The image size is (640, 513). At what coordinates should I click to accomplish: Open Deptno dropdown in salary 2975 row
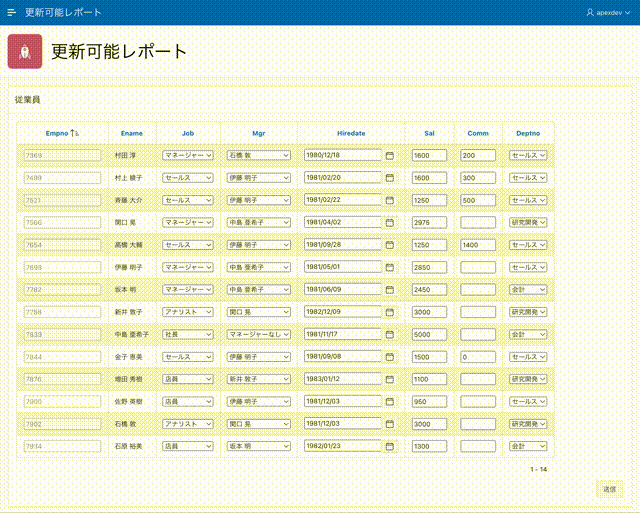[528, 222]
